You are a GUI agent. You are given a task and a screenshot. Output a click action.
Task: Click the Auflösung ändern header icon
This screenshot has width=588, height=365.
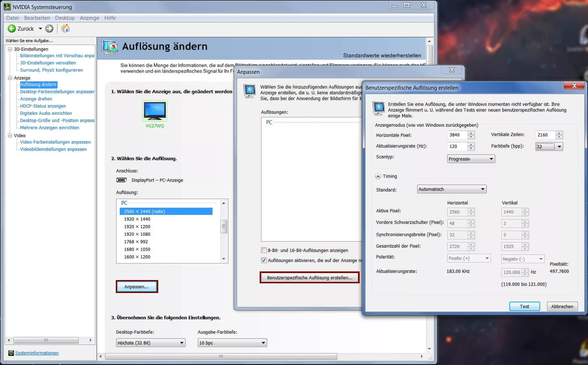[110, 47]
